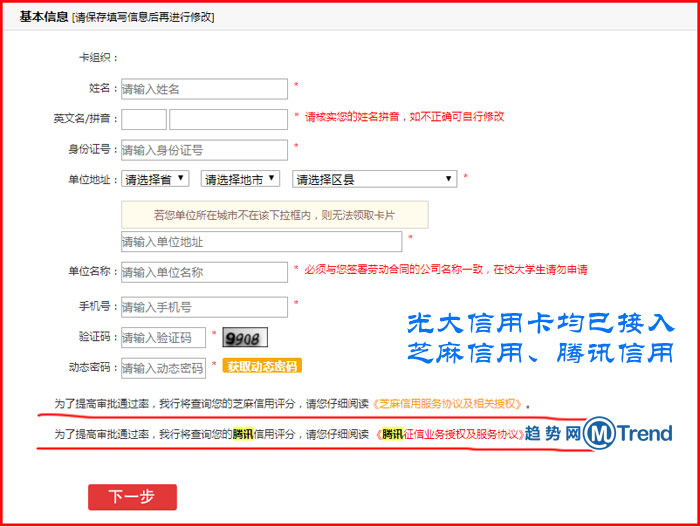This screenshot has width=700, height=527.
Task: Open the 请选择区县 district dropdown
Action: (x=374, y=179)
